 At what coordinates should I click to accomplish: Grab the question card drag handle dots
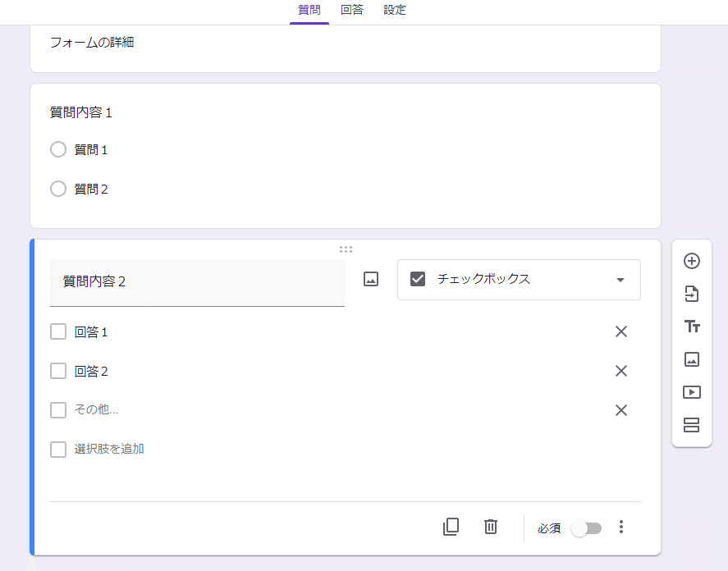[x=346, y=249]
